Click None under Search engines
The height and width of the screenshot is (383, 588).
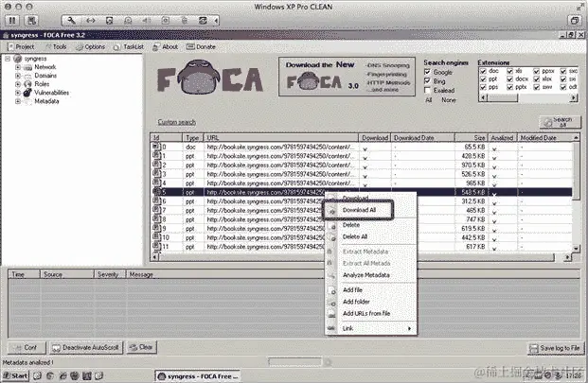pos(449,100)
